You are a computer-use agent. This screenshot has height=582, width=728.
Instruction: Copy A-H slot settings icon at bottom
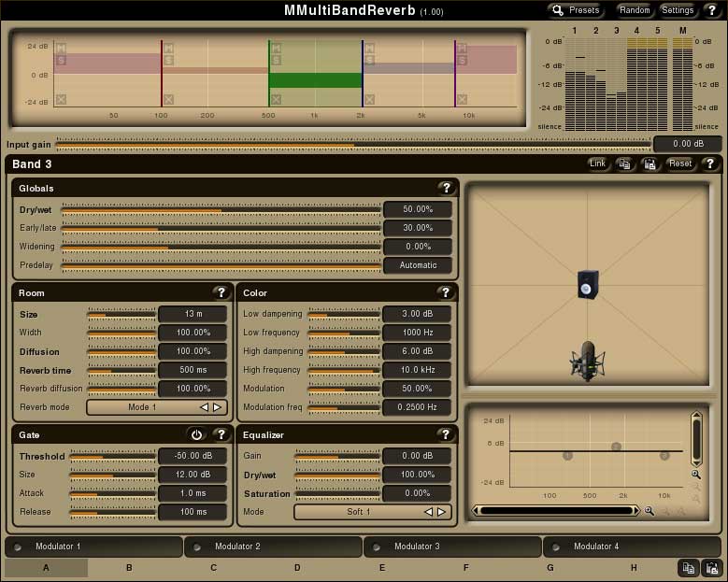coord(688,568)
